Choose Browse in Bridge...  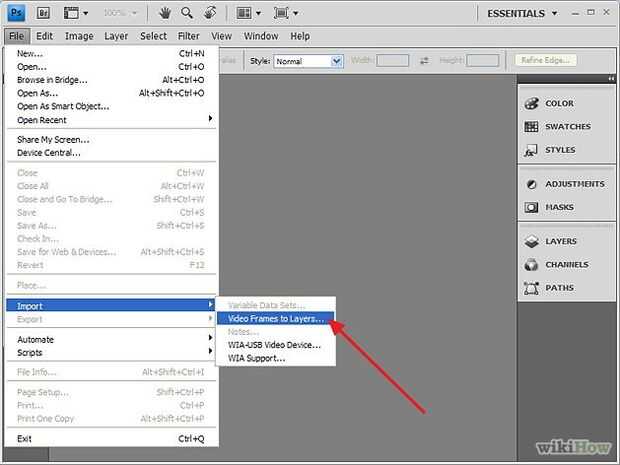[x=111, y=80]
